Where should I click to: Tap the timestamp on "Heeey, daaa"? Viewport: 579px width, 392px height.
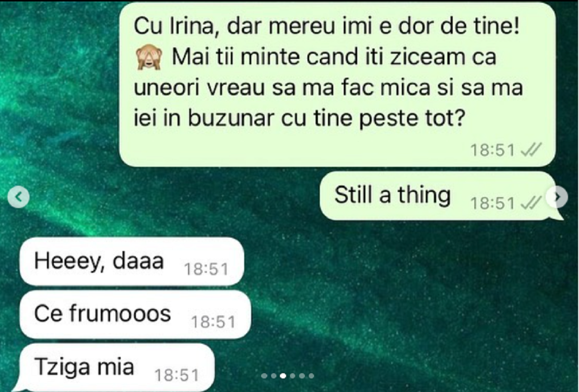click(x=206, y=270)
